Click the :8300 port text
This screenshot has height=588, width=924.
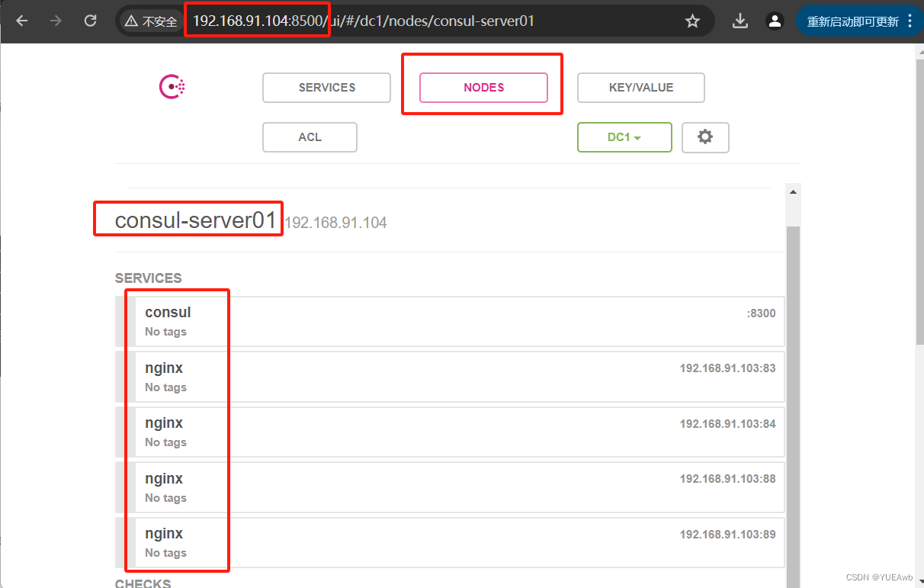click(761, 313)
